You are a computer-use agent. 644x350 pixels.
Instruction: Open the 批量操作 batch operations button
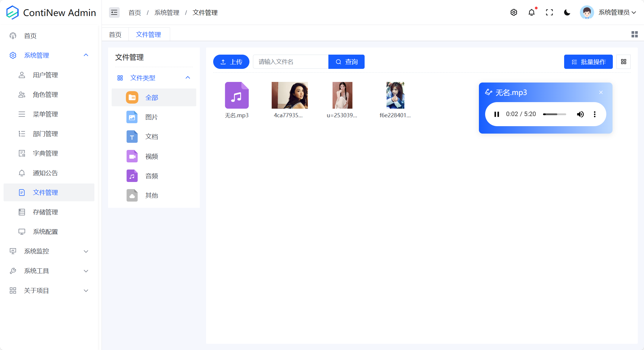588,61
